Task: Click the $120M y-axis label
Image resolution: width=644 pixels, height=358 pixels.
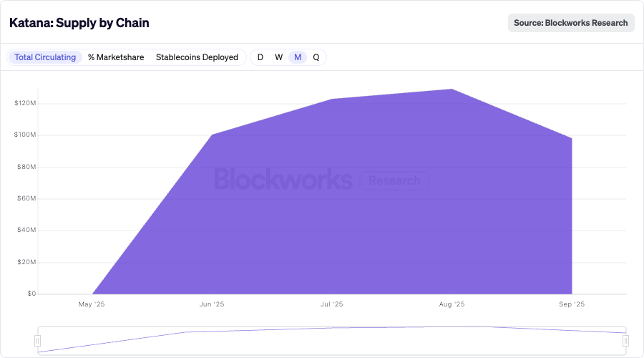Action: (25, 104)
